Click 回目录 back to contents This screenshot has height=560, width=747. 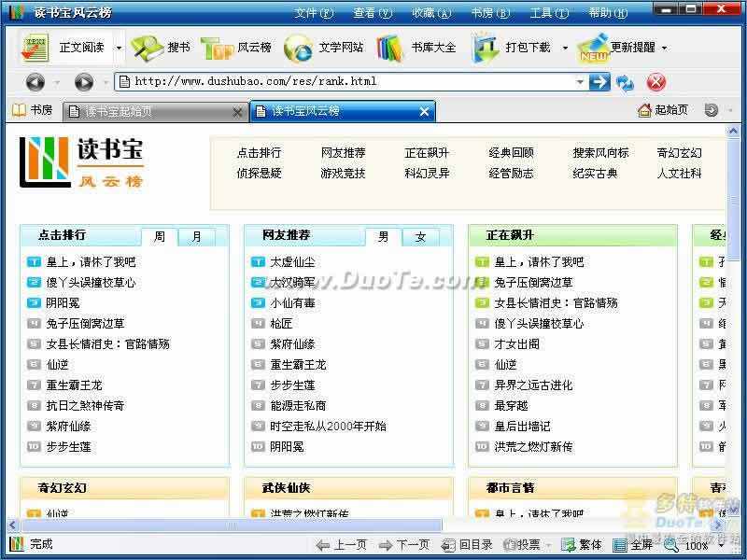[467, 544]
